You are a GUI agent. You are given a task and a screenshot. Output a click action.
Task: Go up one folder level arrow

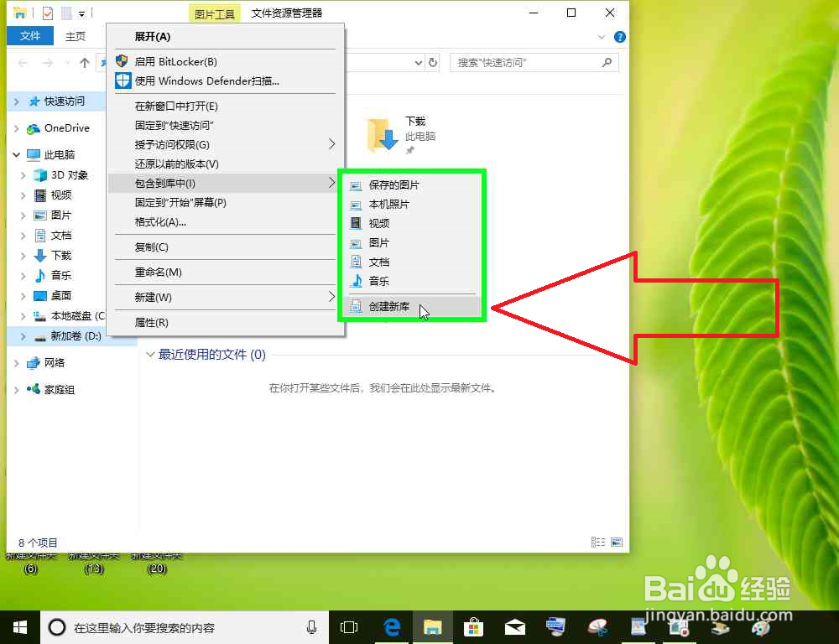tap(85, 63)
